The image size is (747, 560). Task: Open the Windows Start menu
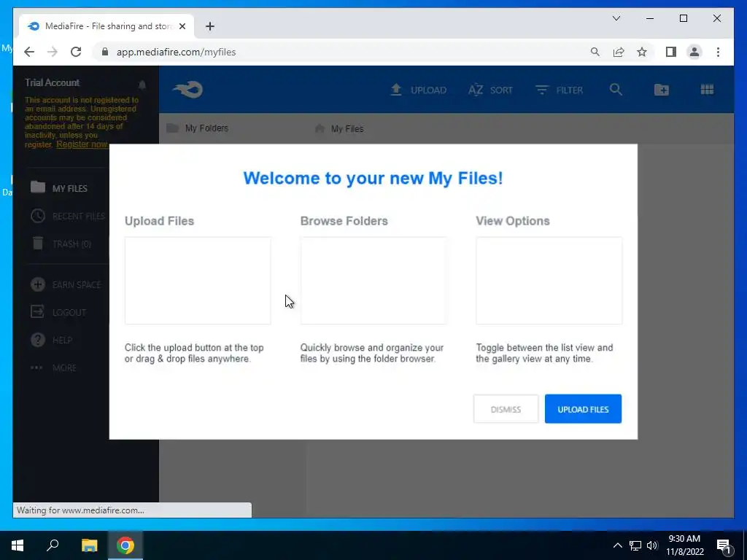tap(18, 545)
